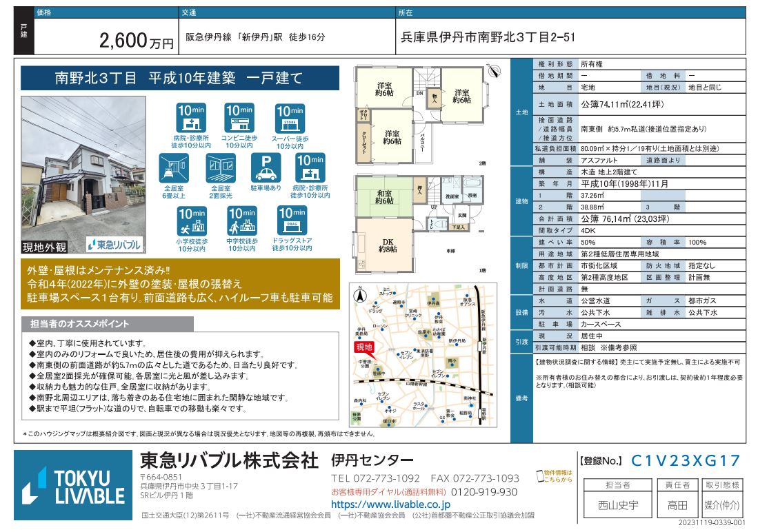Click the 全居室6畳以上 room size icon

pos(174,167)
